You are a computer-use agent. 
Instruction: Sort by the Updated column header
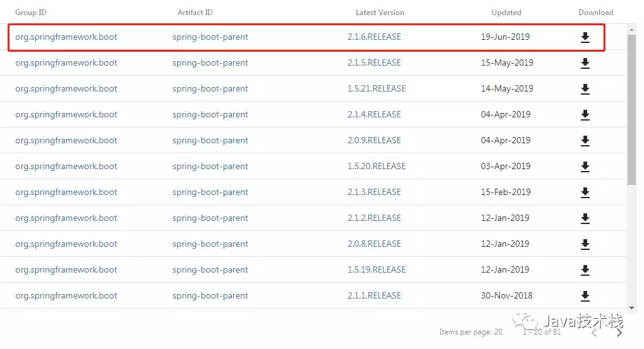(x=506, y=13)
